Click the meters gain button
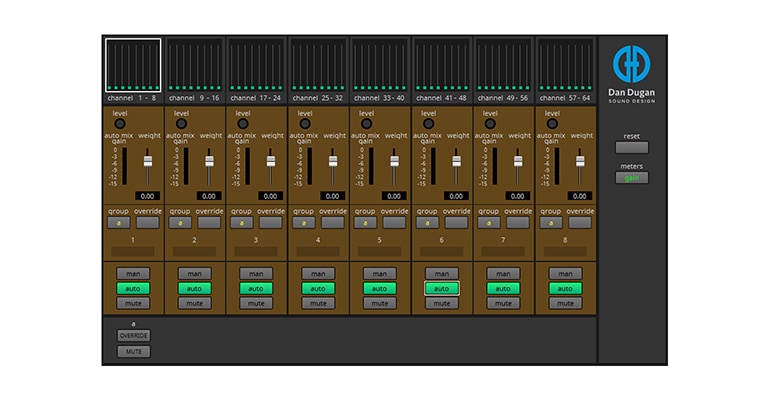 (x=631, y=178)
